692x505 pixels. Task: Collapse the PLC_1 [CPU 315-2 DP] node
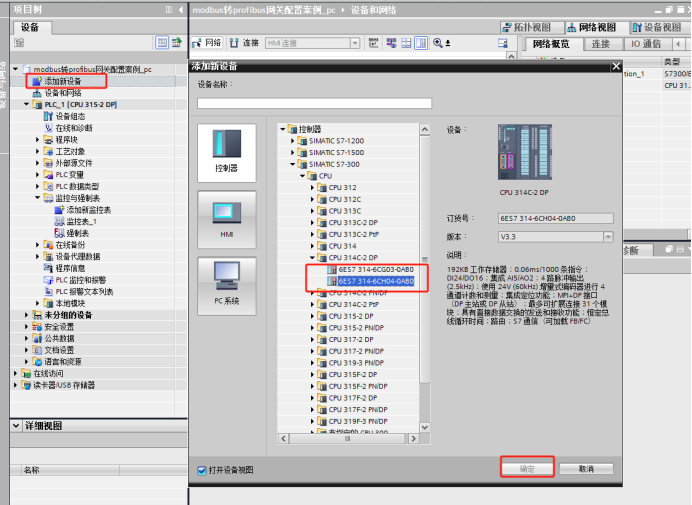(26, 105)
